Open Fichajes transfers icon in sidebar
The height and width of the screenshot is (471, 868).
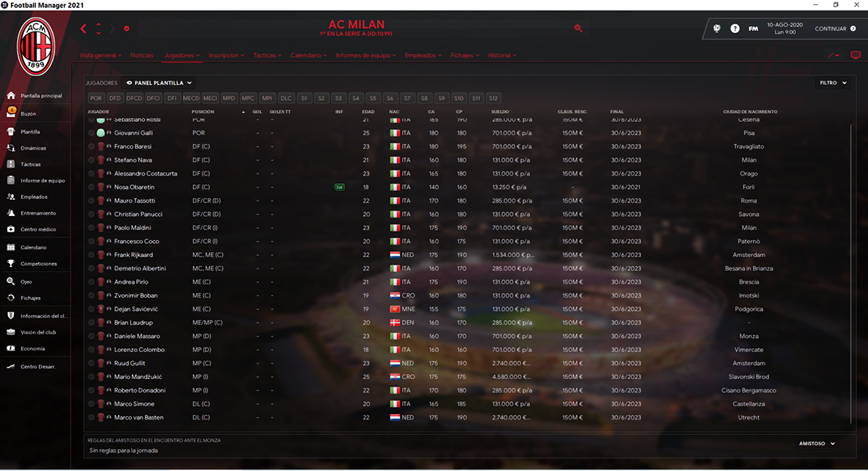11,298
